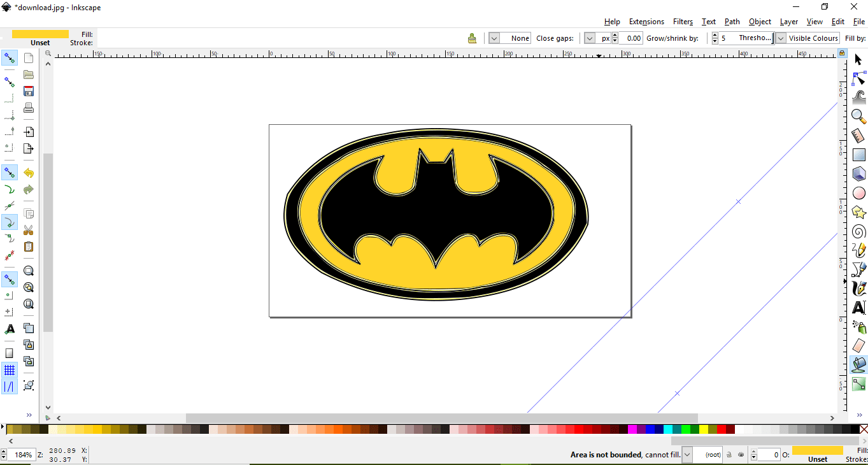
Task: Toggle snap to cusp nodes
Action: (x=10, y=222)
